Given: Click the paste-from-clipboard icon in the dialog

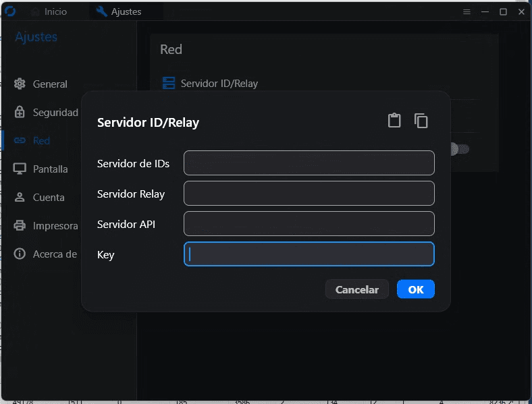Looking at the screenshot, I should [x=394, y=120].
